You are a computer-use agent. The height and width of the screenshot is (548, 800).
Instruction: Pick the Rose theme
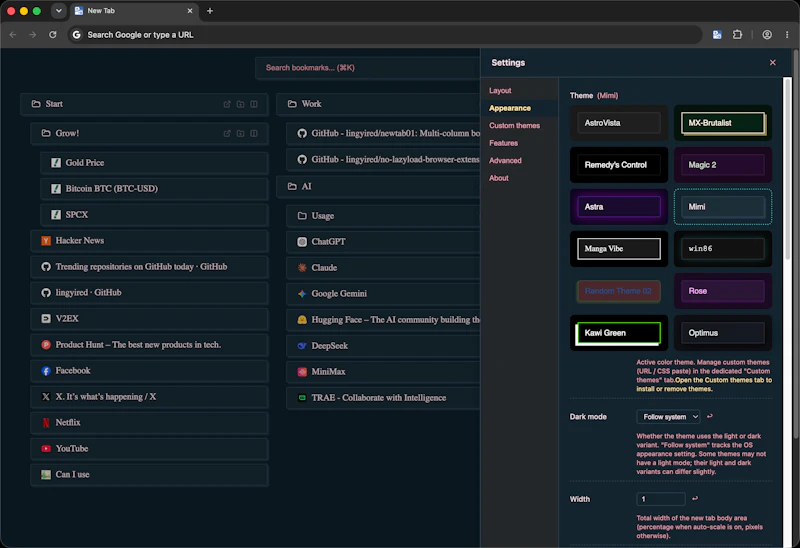tap(723, 291)
